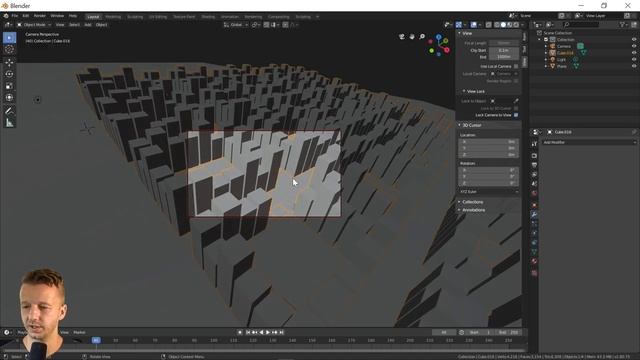
Task: Click the Cube.018 modifier icon in outliner
Action: (583, 53)
